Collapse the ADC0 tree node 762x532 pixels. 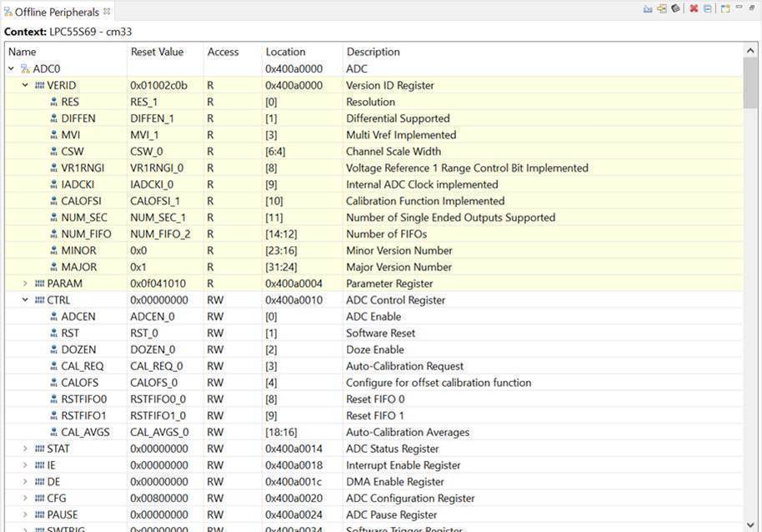(x=10, y=68)
